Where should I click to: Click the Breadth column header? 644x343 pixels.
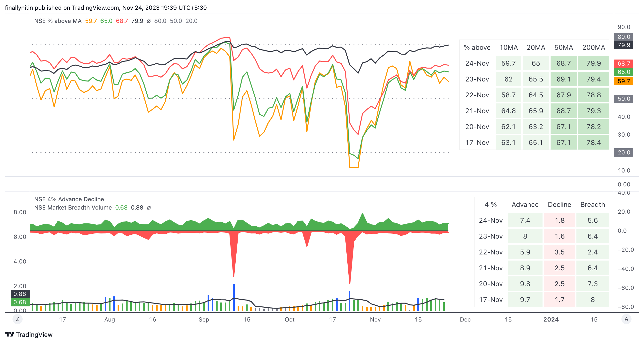[x=593, y=204]
